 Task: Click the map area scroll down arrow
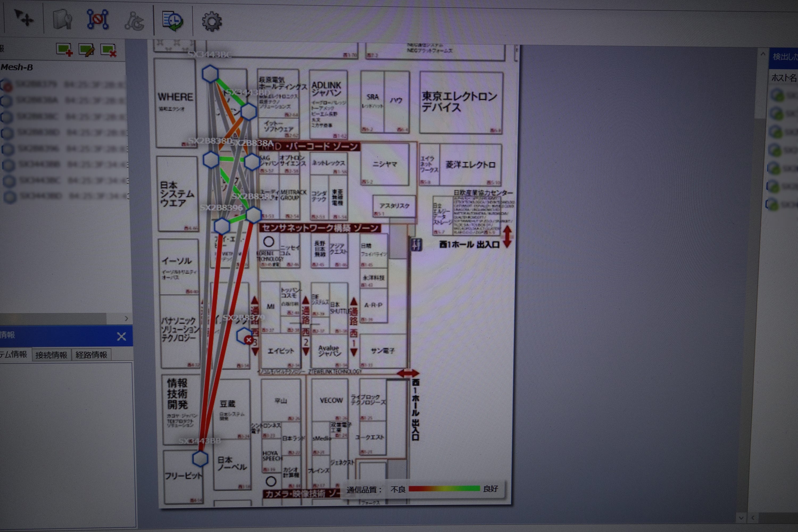click(741, 518)
